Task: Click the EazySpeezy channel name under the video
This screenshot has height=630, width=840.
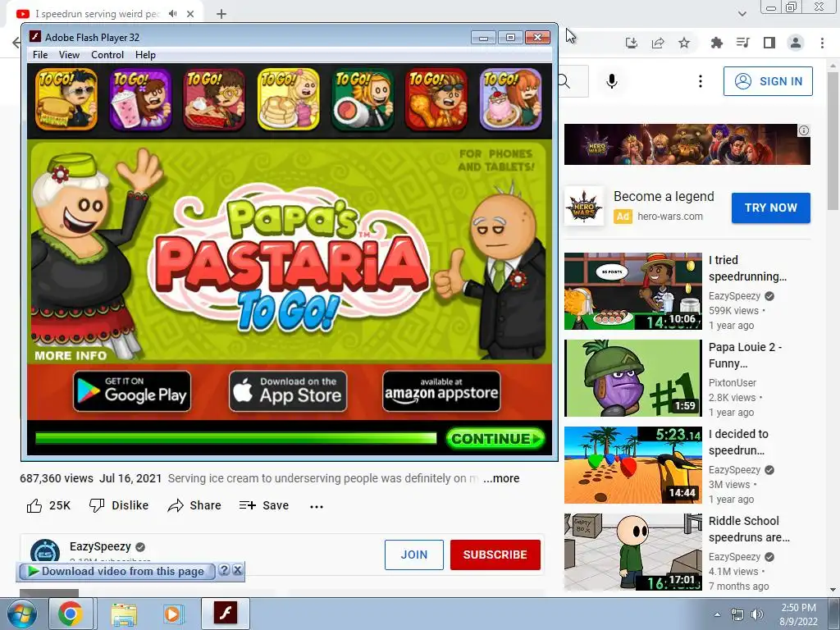Action: point(100,546)
